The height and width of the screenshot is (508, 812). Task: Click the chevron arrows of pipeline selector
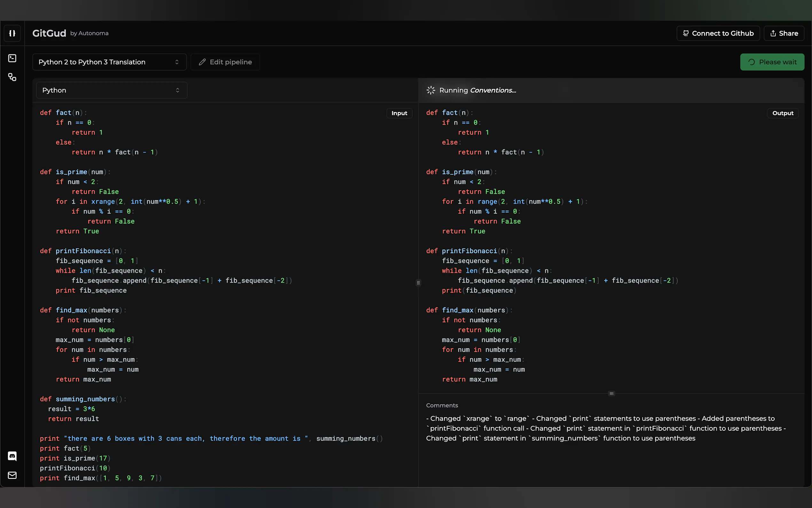[x=177, y=62]
